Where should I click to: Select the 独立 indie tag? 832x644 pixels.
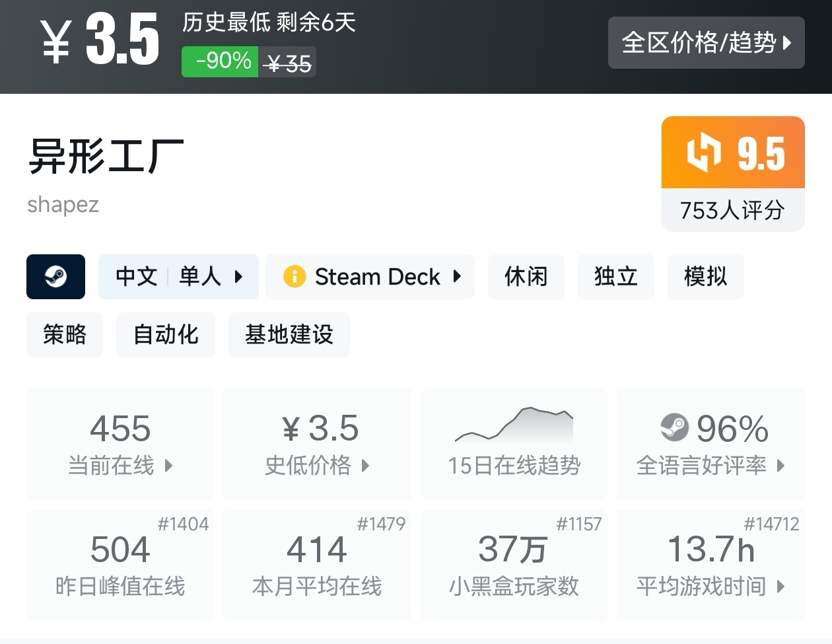click(x=615, y=277)
